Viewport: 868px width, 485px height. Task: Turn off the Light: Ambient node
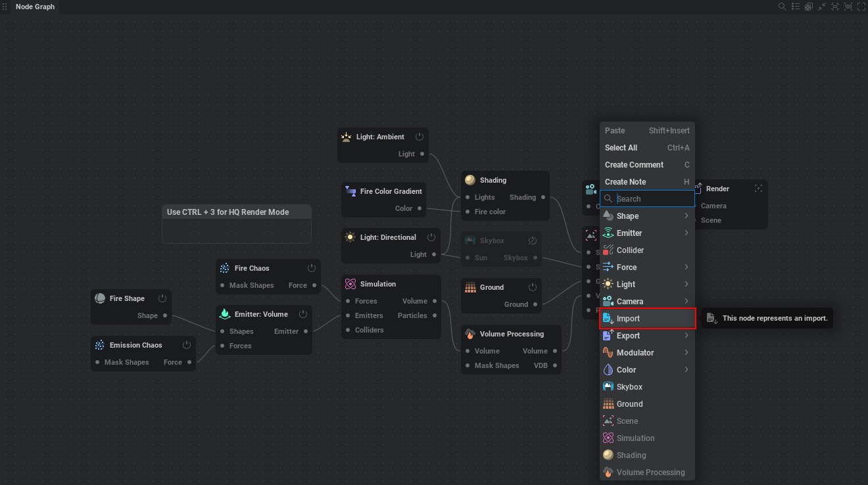click(420, 137)
